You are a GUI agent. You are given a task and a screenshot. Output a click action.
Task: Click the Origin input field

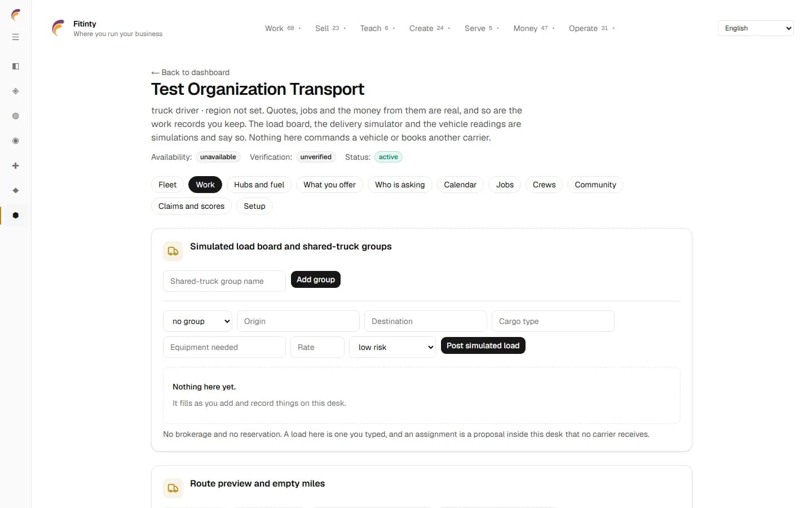point(298,321)
